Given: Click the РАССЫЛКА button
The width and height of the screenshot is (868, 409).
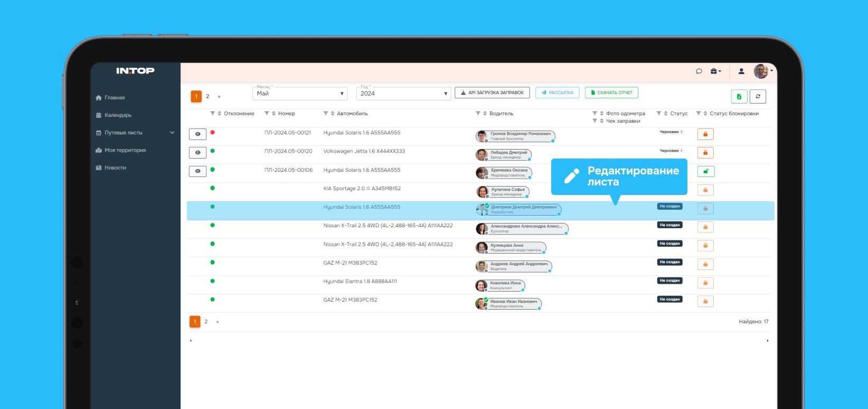Looking at the screenshot, I should [x=558, y=92].
